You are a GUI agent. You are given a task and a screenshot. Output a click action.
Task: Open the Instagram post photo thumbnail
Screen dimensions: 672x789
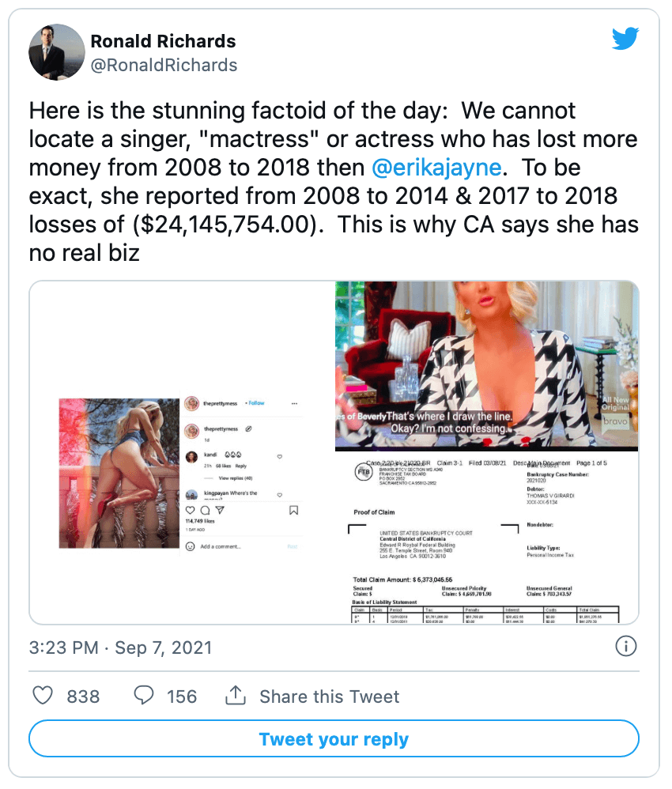point(119,474)
